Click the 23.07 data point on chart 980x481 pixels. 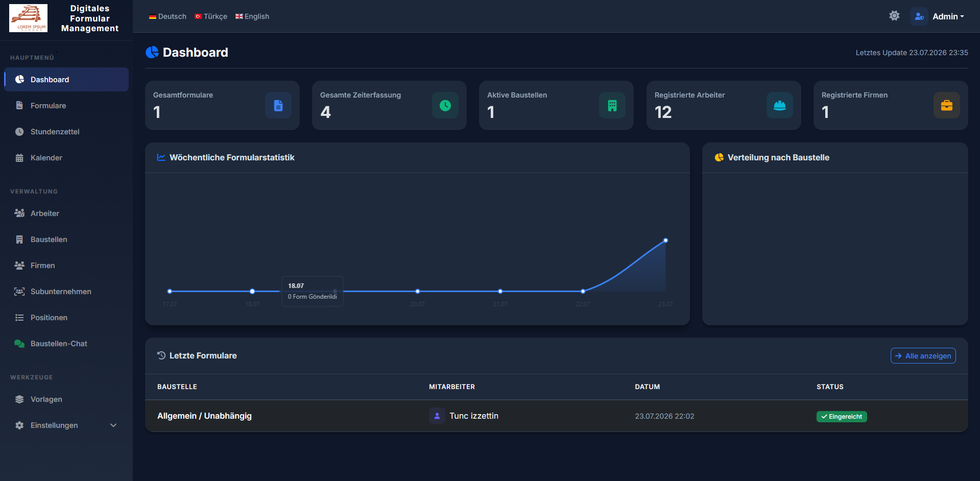pyautogui.click(x=665, y=240)
